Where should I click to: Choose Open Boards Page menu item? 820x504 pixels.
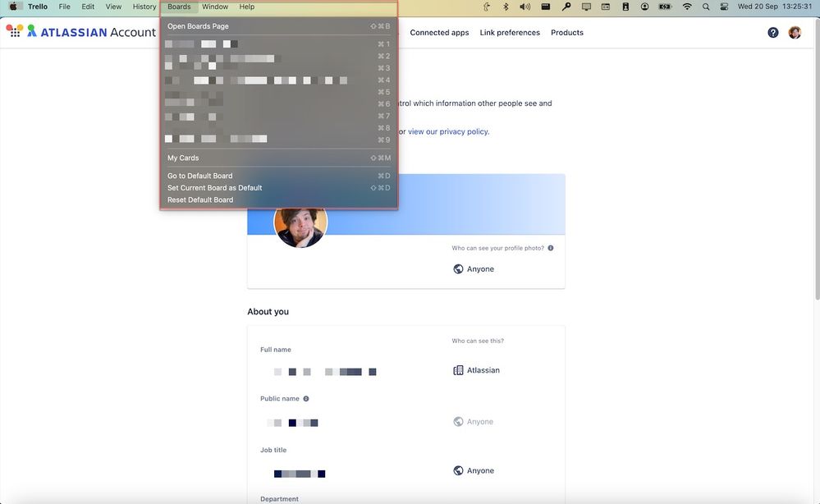pyautogui.click(x=279, y=26)
